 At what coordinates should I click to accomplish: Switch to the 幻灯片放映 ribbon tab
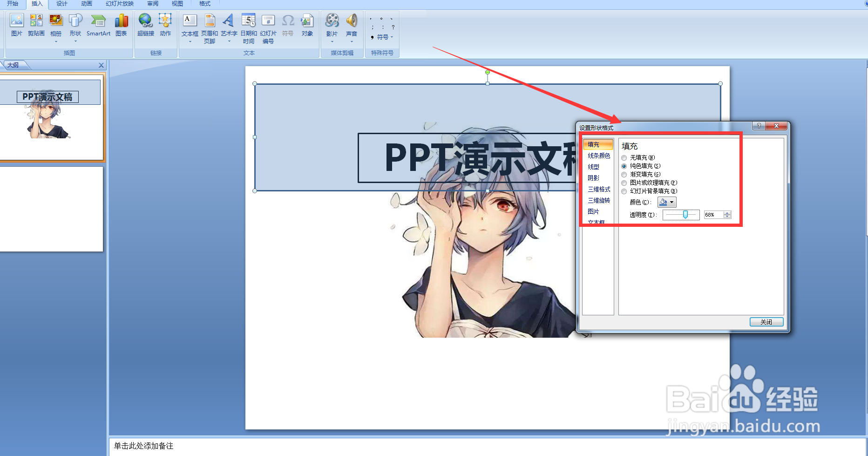(120, 4)
